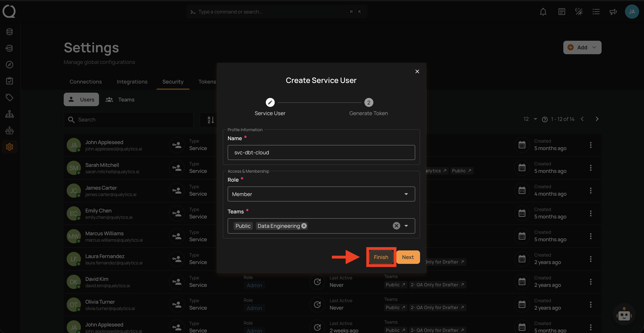
Task: Open the enrichment datastore sidebar icon
Action: tap(10, 48)
